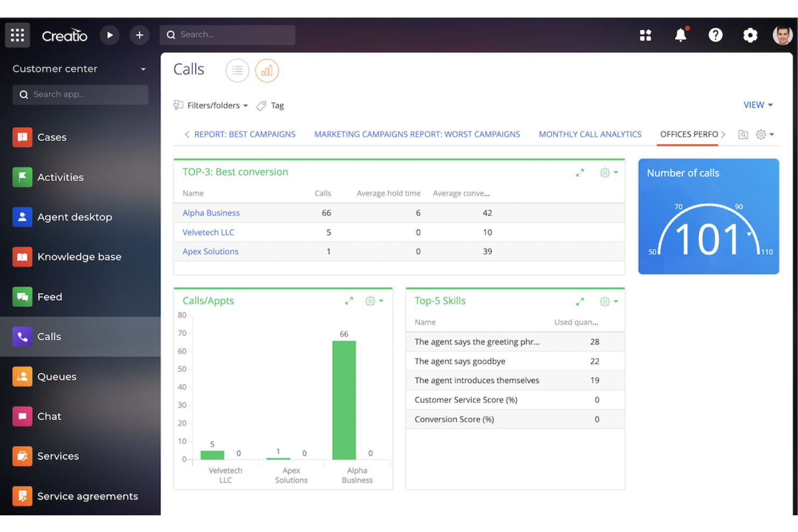This screenshot has height=532, width=798.
Task: Click the magnifier icon beside the dashboard gear
Action: 743,135
